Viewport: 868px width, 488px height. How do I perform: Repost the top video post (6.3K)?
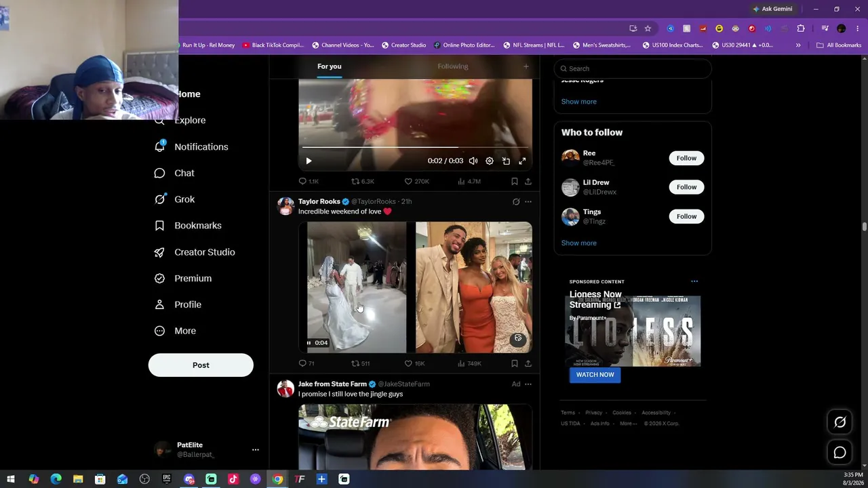362,182
